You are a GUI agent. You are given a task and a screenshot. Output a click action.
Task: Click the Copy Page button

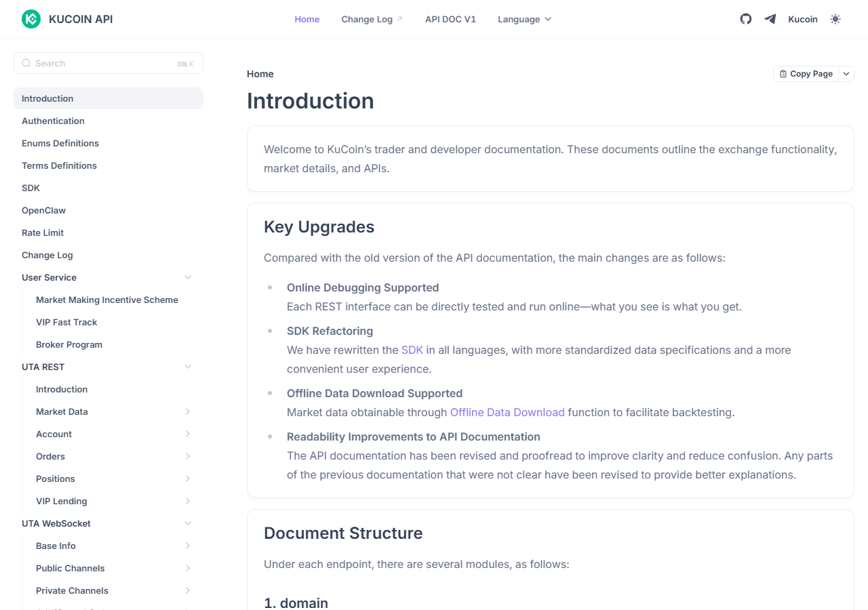[806, 74]
